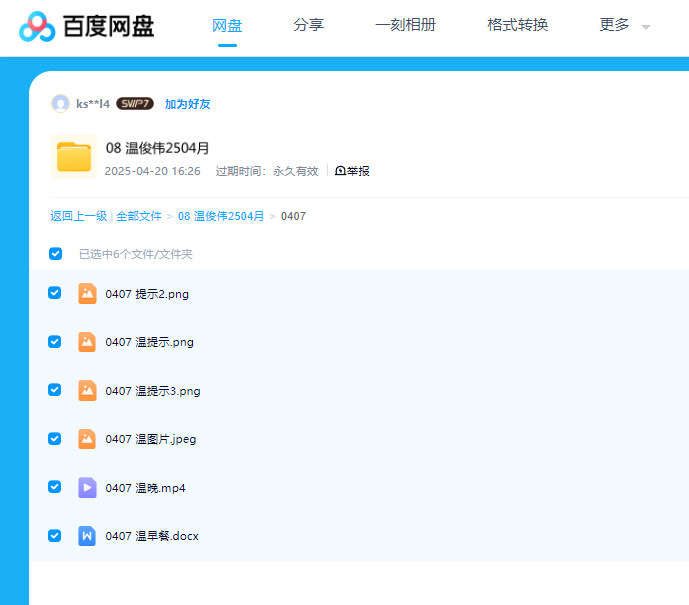This screenshot has width=689, height=605.
Task: Uncheck the checkbox for 0407 温提示.png
Action: pos(55,342)
